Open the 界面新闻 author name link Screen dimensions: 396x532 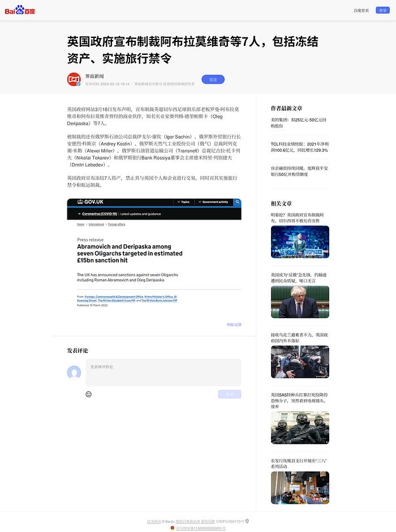pos(94,76)
